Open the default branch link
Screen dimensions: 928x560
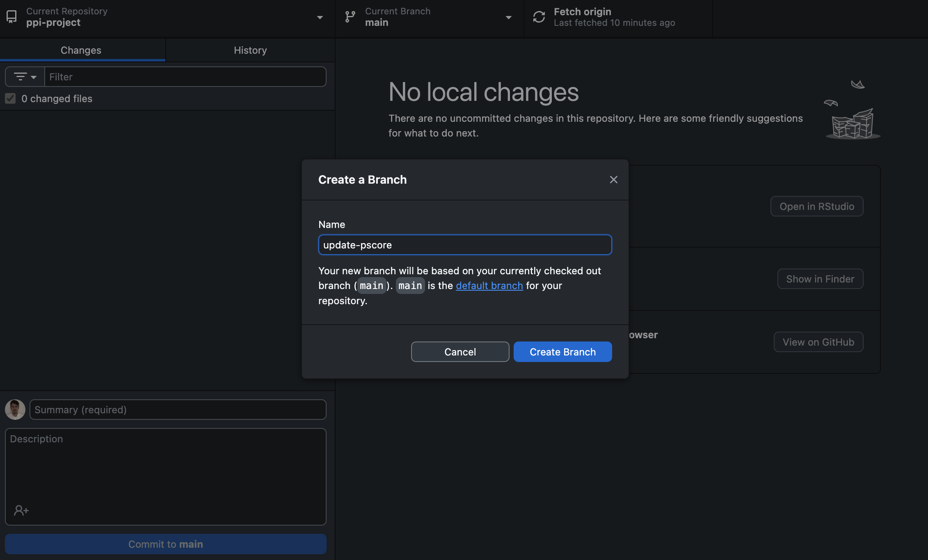tap(489, 285)
